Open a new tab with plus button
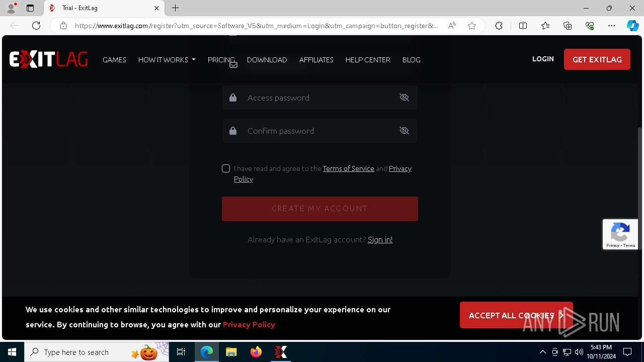This screenshot has height=362, width=644. click(x=175, y=8)
